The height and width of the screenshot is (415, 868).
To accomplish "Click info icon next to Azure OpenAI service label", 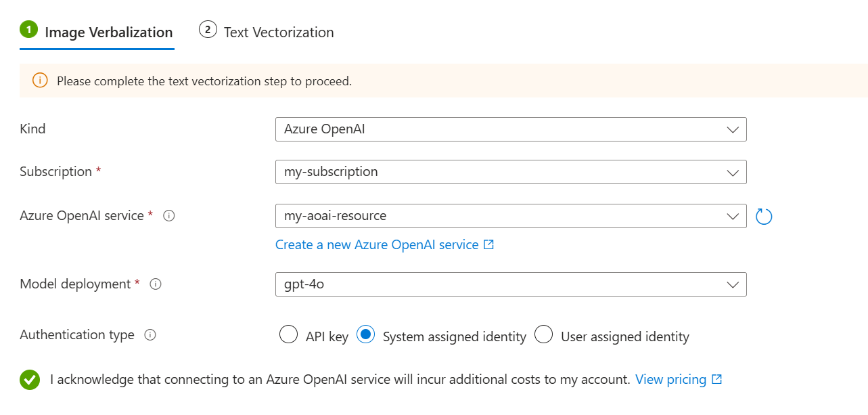I will (170, 216).
